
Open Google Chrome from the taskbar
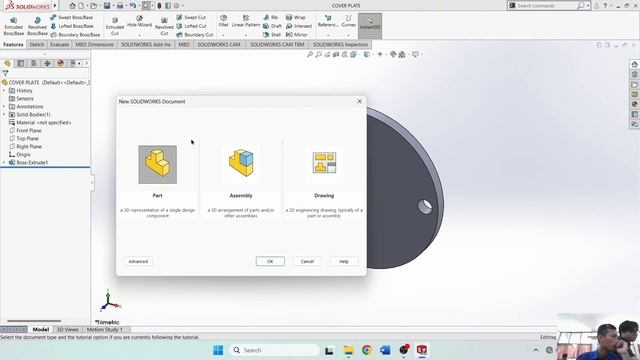(367, 350)
